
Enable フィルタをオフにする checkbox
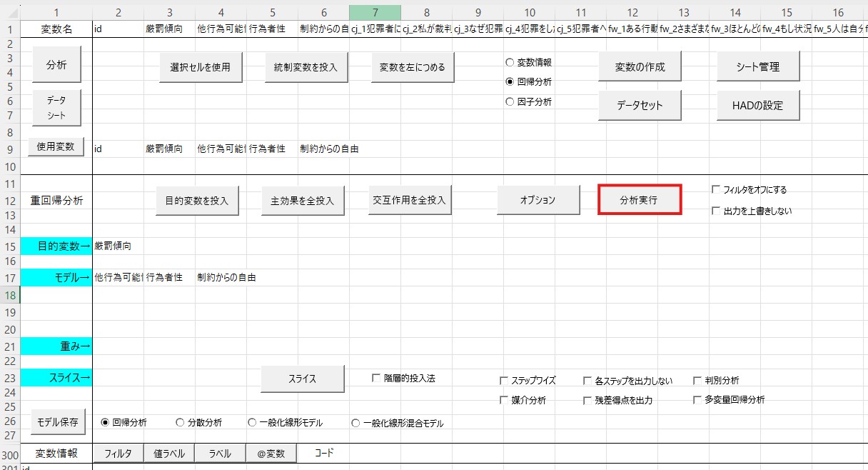tap(716, 190)
